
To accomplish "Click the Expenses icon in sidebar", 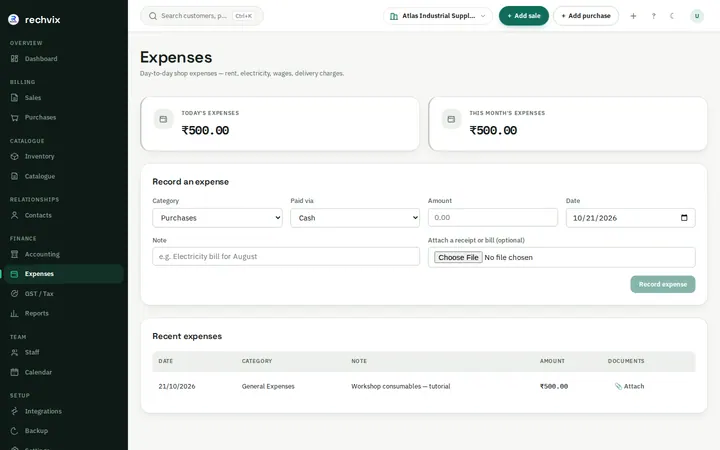I will [x=15, y=274].
